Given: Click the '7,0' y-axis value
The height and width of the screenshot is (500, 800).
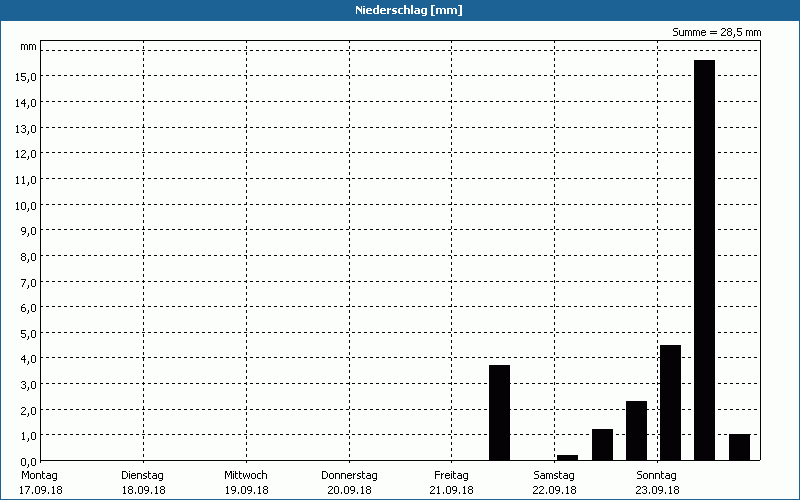Looking at the screenshot, I should click(28, 283).
